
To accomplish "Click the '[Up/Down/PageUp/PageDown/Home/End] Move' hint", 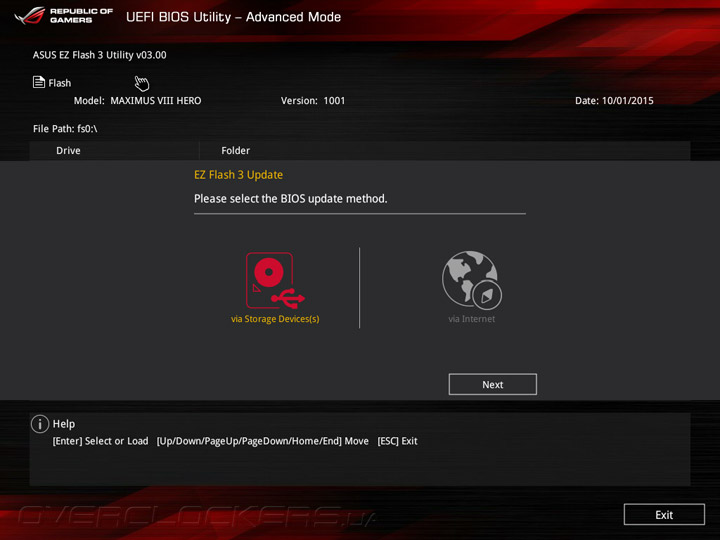I will click(263, 441).
